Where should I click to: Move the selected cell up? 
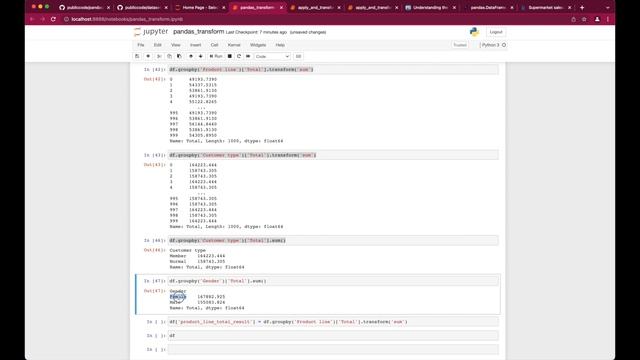click(x=191, y=56)
